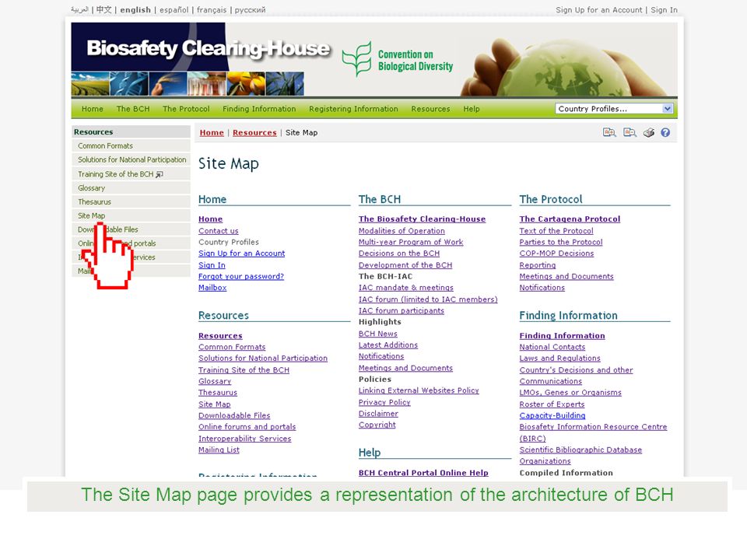Click Disclaimer link

pos(378,413)
